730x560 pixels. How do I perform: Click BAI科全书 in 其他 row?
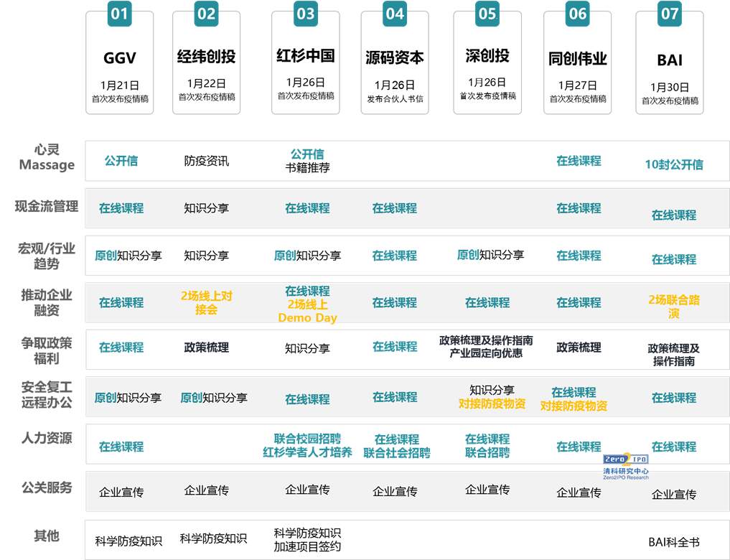point(674,542)
